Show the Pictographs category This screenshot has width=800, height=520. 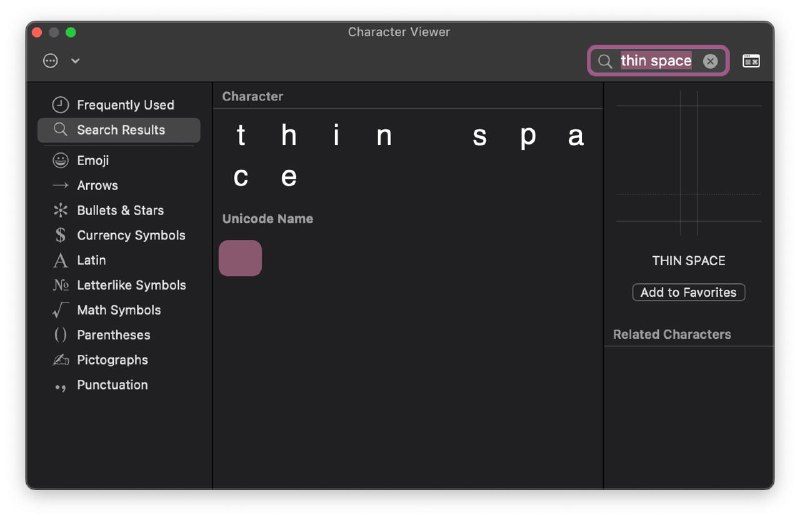[119, 360]
